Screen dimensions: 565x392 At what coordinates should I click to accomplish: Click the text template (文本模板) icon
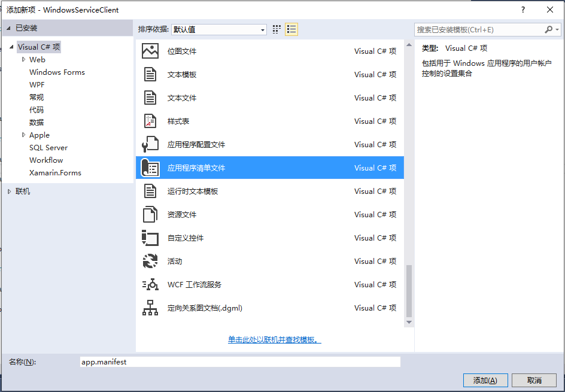pos(150,75)
